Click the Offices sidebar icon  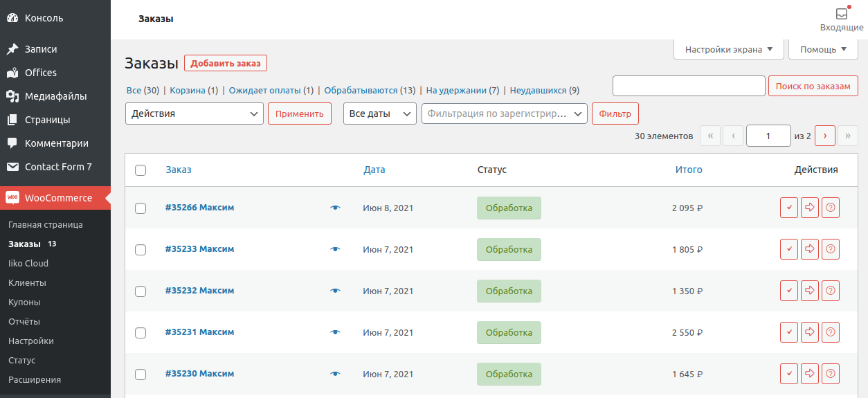pyautogui.click(x=12, y=73)
